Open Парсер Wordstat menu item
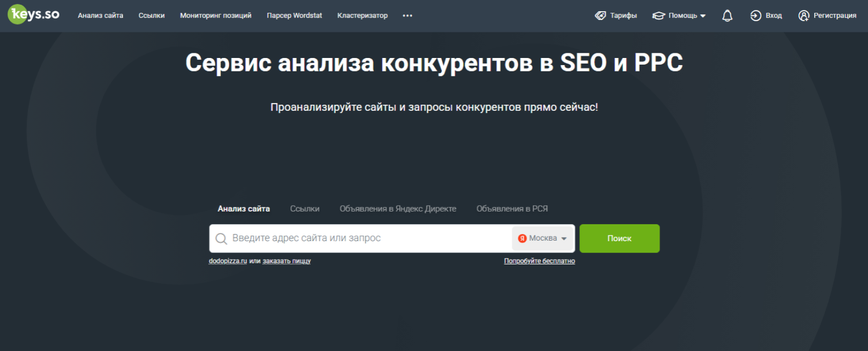Viewport: 868px width, 351px height. (294, 16)
